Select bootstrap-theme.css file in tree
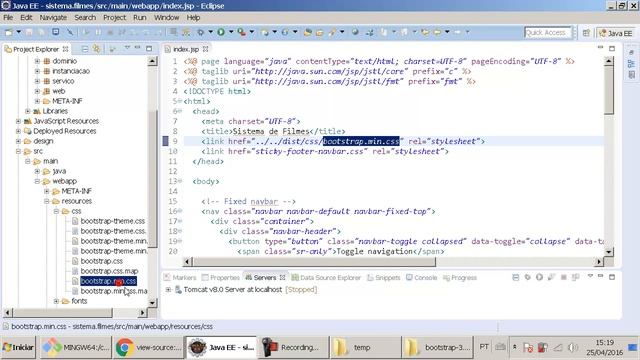This screenshot has width=640, height=360. (113, 221)
